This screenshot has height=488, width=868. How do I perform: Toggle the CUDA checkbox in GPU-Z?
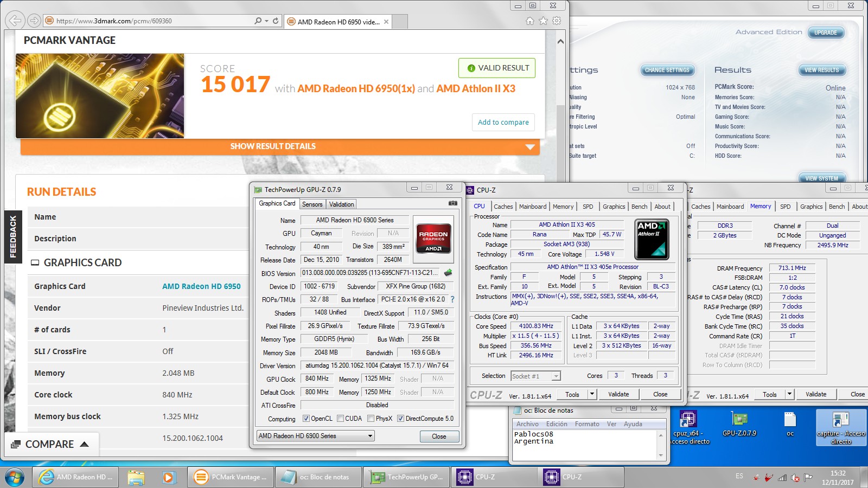tap(340, 419)
